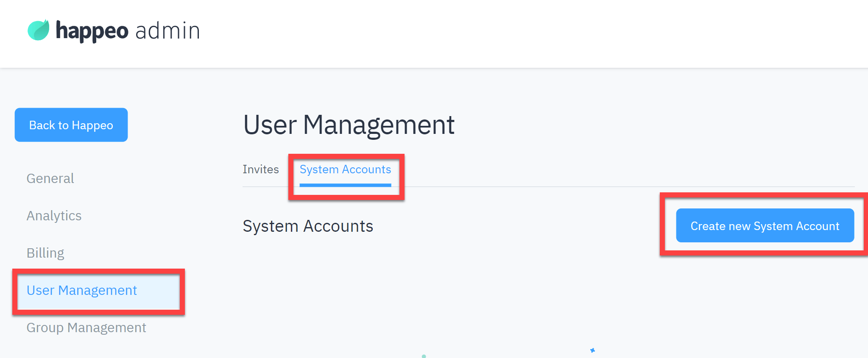Open General settings in sidebar
The height and width of the screenshot is (358, 868).
(x=50, y=178)
